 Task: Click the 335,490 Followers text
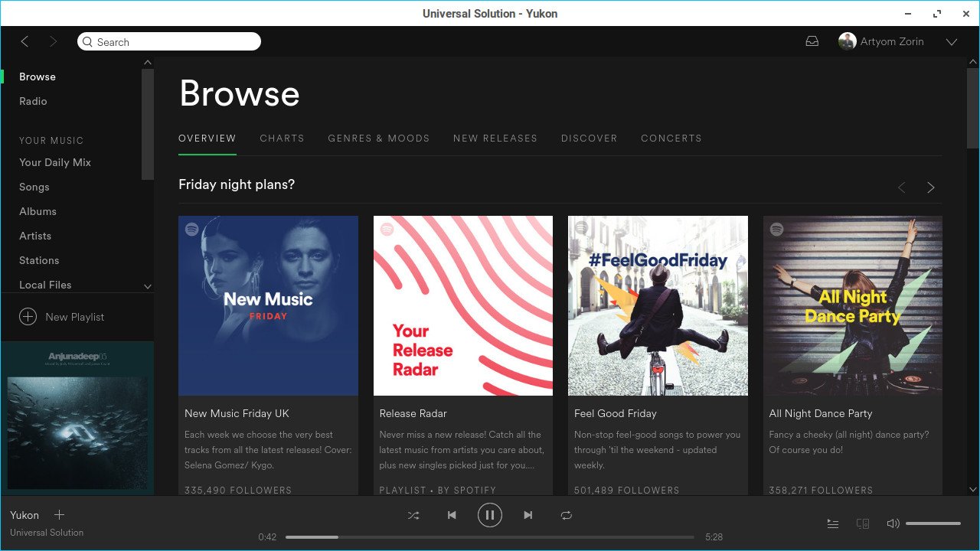(x=238, y=490)
